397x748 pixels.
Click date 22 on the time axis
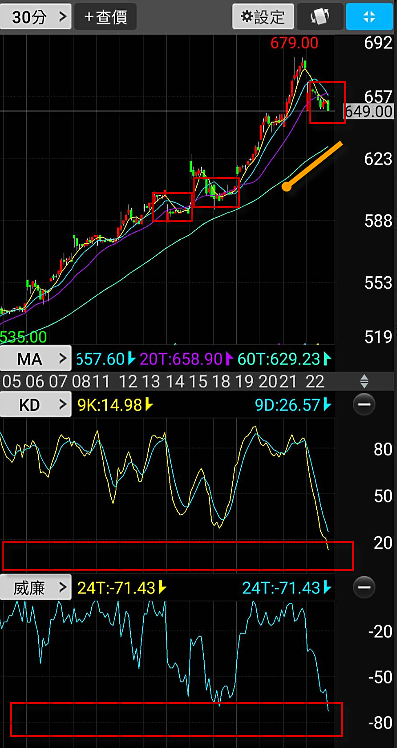click(315, 382)
